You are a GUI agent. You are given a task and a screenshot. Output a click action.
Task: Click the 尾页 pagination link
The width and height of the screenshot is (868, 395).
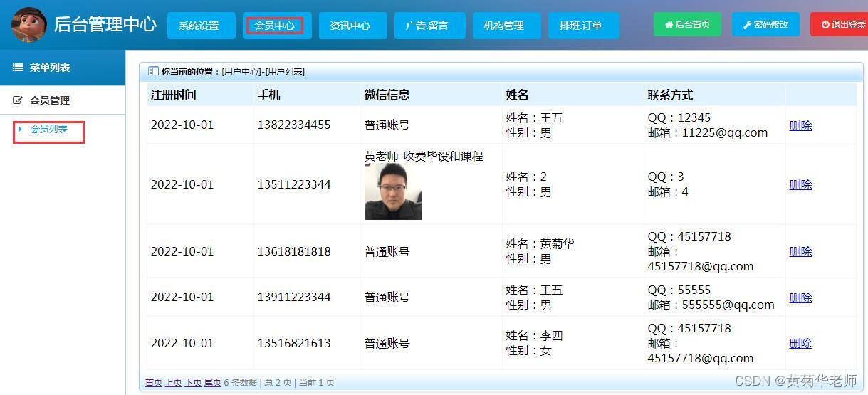point(212,382)
